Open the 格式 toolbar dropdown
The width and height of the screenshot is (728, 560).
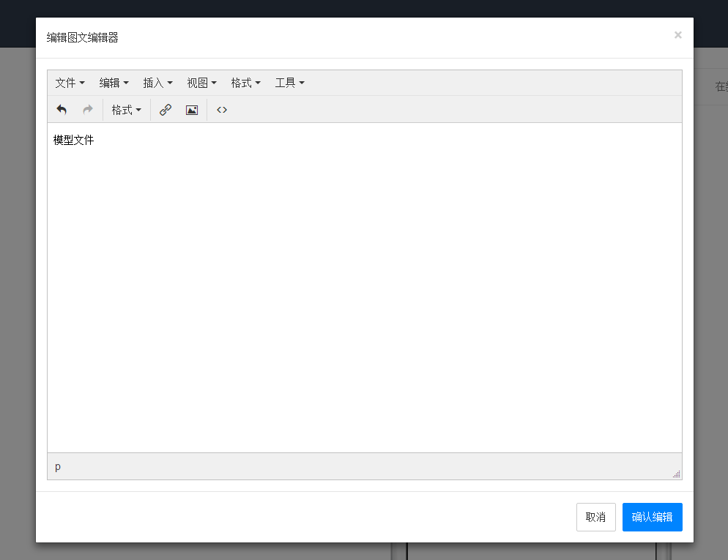126,110
